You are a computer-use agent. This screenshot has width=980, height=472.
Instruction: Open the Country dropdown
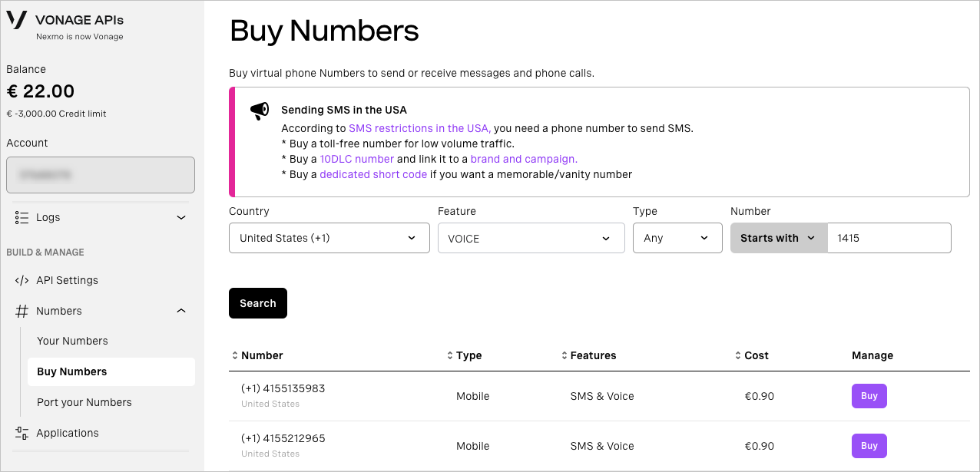click(329, 238)
